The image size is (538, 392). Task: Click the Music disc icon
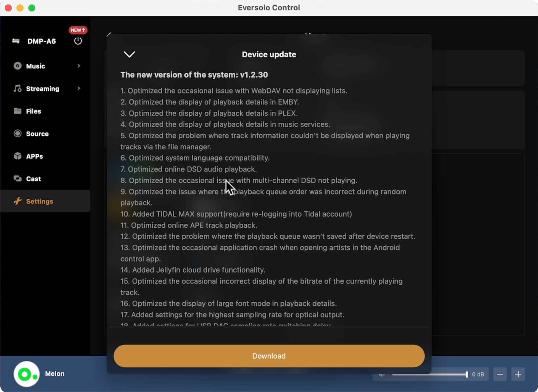(18, 66)
